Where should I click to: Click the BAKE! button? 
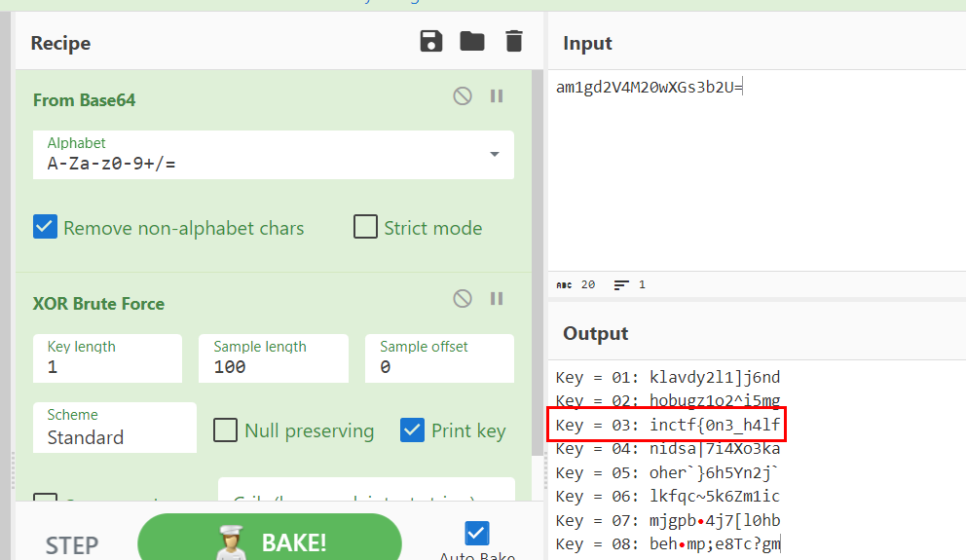pos(270,541)
